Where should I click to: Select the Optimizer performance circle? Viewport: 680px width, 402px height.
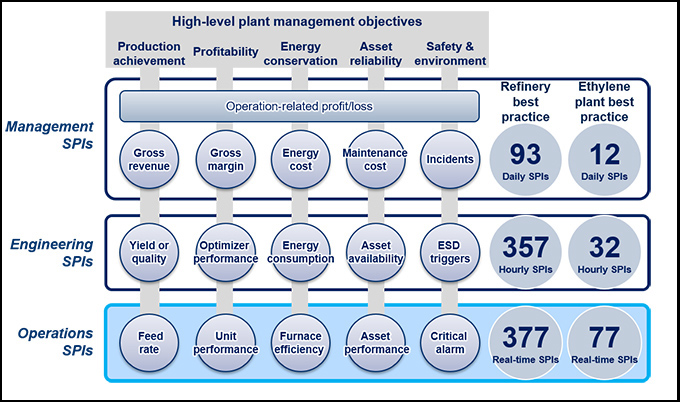[225, 254]
